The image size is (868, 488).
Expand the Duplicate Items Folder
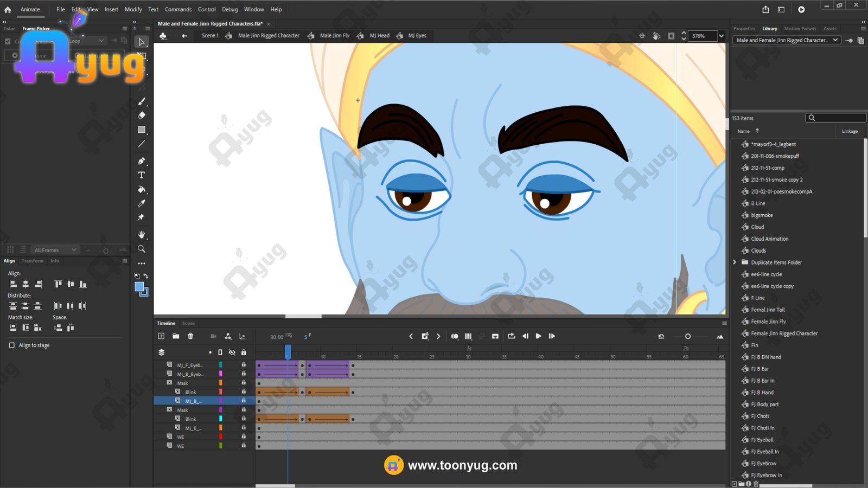[x=735, y=262]
